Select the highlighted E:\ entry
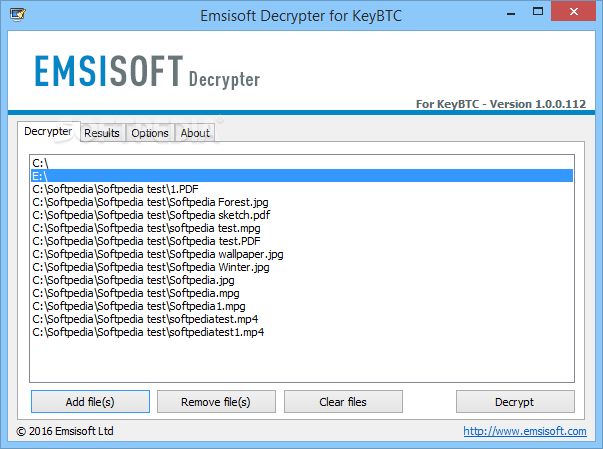 tap(302, 176)
